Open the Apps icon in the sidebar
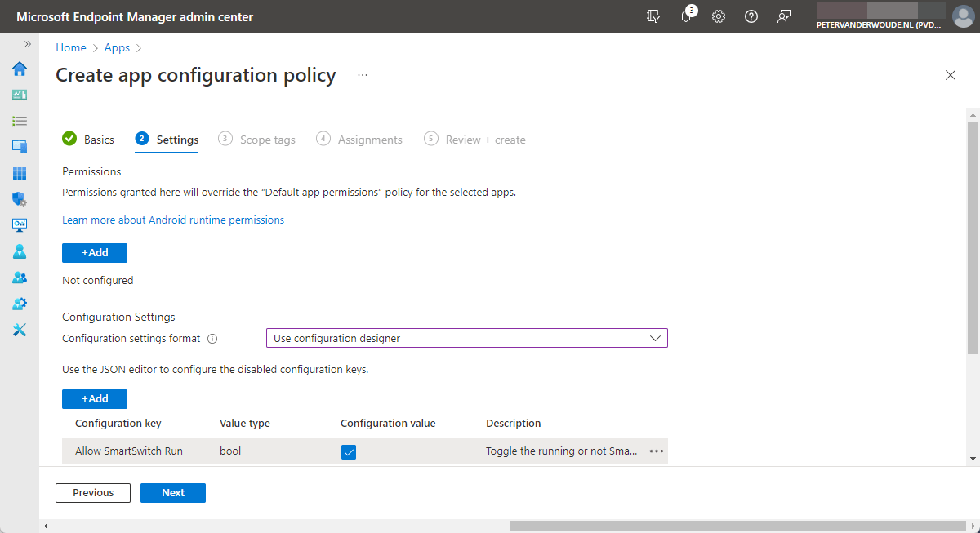 (x=19, y=173)
